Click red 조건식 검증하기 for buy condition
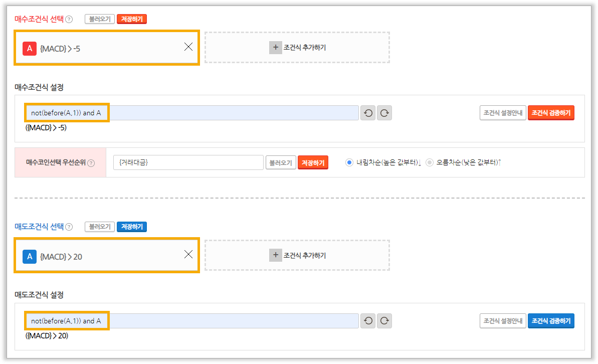 tap(551, 113)
